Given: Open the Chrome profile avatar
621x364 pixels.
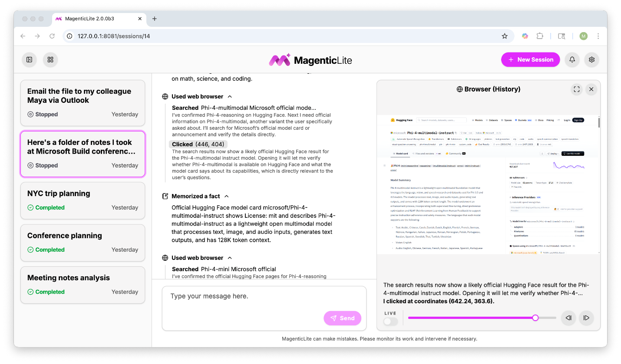Looking at the screenshot, I should click(583, 36).
